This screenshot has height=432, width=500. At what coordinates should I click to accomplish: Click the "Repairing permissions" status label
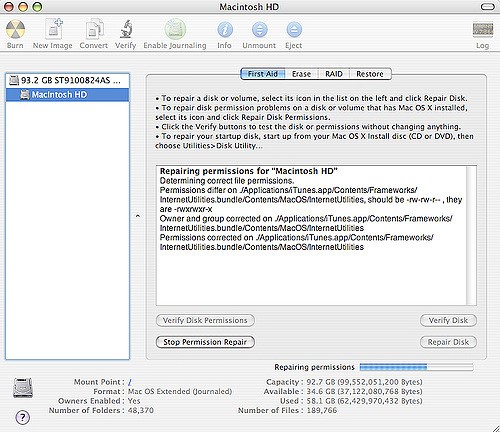coord(314,367)
